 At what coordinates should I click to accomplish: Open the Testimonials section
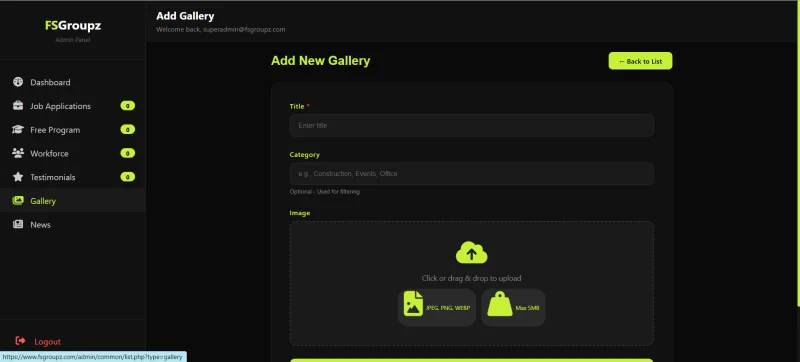point(72,177)
